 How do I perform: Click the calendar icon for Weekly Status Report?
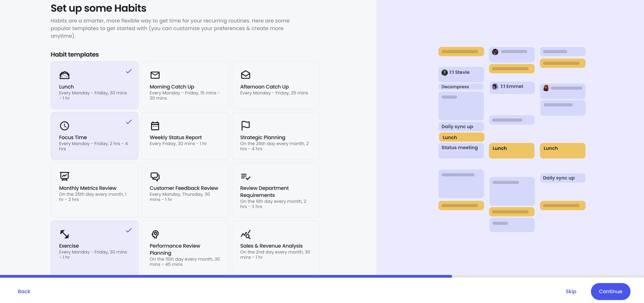click(155, 126)
